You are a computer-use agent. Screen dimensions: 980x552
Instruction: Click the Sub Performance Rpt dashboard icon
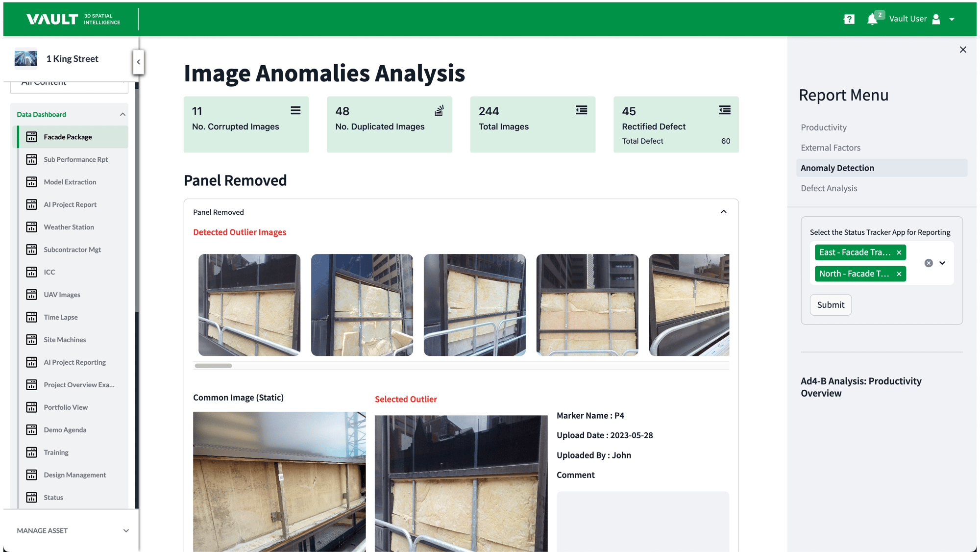(31, 159)
